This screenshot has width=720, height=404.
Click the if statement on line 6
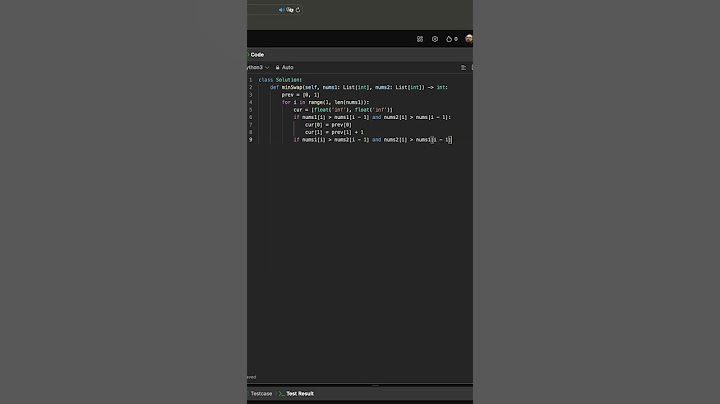point(372,117)
